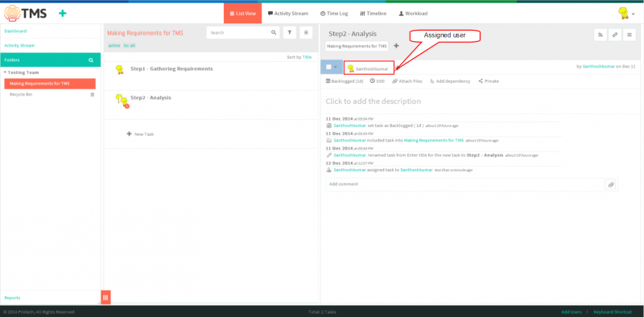Viewport: 644px width, 317px height.
Task: Click the Recycle Bin trash icon
Action: tap(93, 94)
